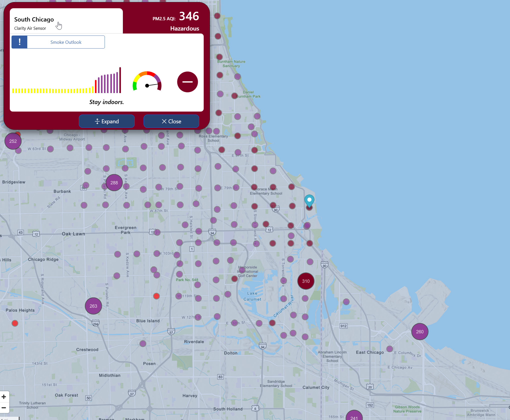Image resolution: width=510 pixels, height=420 pixels.
Task: Click the red minus hazard circle icon
Action: pos(187,82)
